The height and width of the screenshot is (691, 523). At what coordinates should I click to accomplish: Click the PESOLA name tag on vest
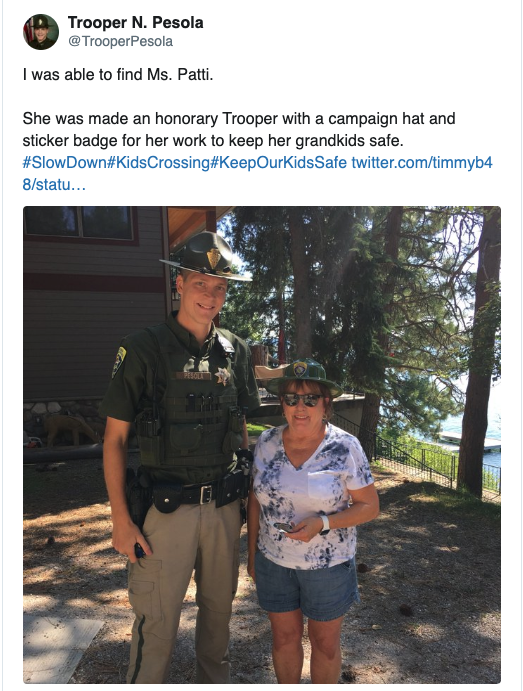tap(193, 375)
